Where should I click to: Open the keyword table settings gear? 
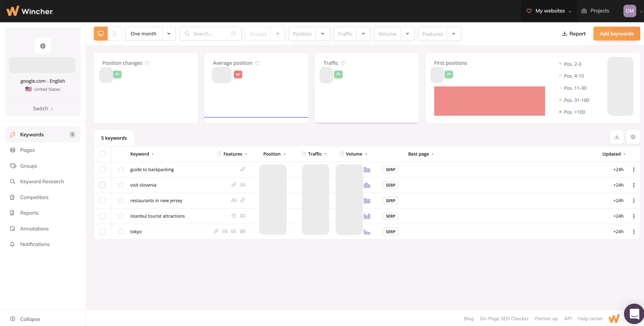click(x=633, y=137)
